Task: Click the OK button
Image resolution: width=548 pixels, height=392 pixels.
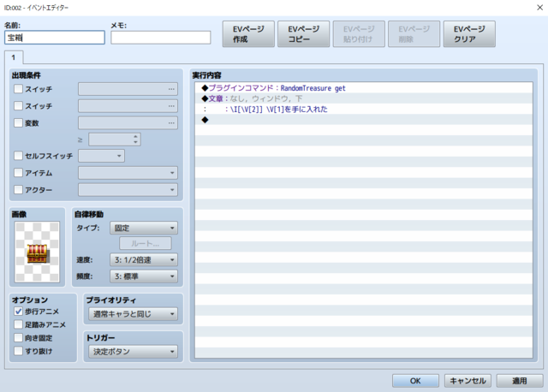Action: tap(415, 381)
